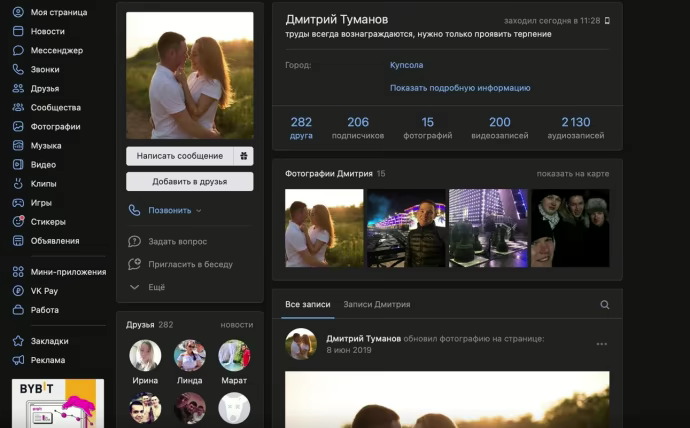Click показать на карте link
The image size is (690, 428).
coord(572,174)
